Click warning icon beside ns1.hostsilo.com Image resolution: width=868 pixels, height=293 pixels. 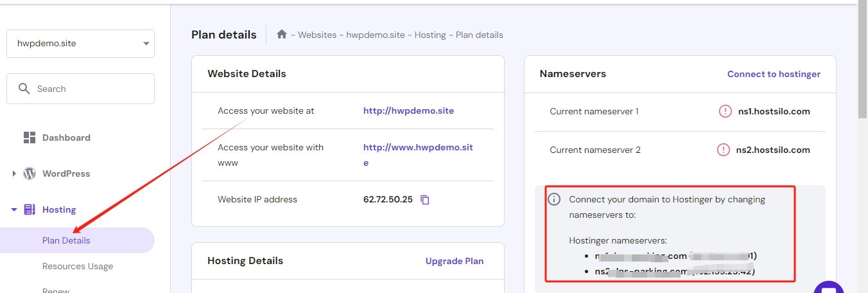pyautogui.click(x=725, y=111)
